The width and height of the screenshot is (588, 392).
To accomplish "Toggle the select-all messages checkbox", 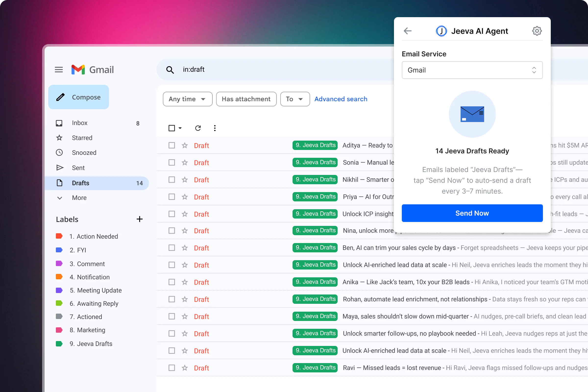I will (x=172, y=128).
